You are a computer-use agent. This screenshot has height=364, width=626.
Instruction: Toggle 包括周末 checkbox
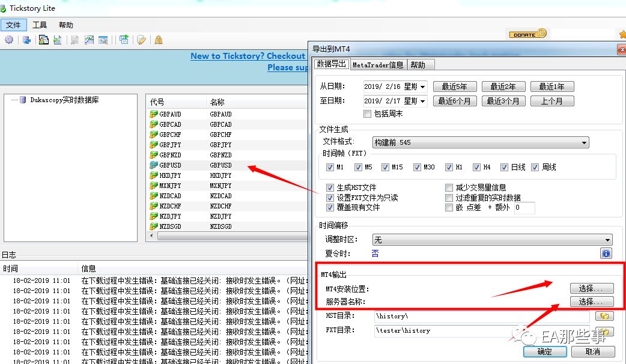click(367, 114)
